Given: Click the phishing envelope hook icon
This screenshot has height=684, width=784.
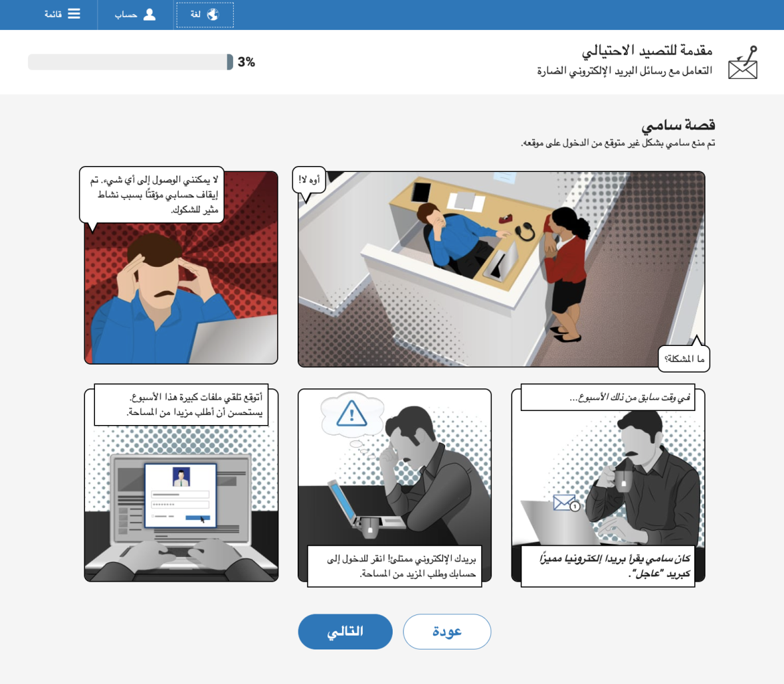Looking at the screenshot, I should coord(743,62).
